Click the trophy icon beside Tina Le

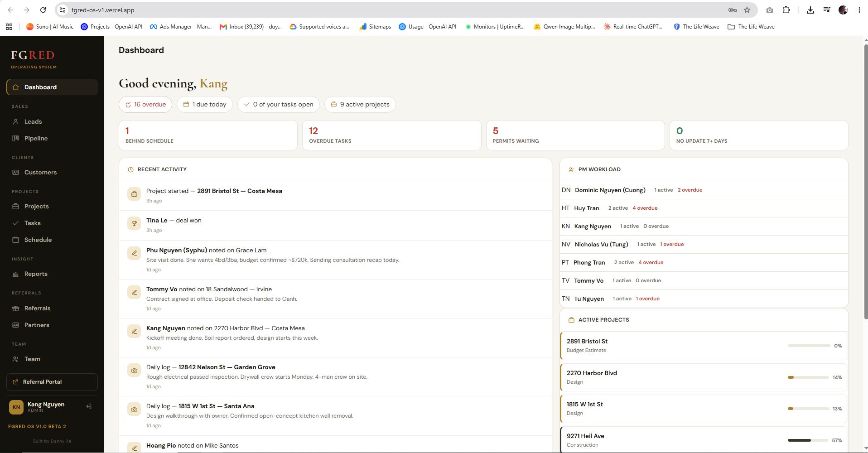point(134,223)
